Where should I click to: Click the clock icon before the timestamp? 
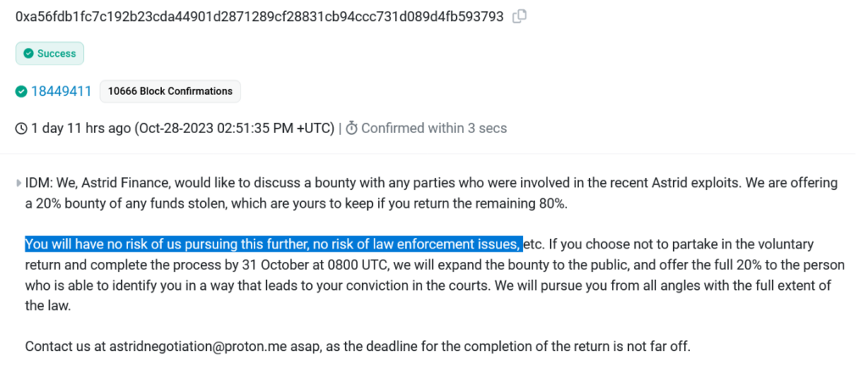[21, 129]
